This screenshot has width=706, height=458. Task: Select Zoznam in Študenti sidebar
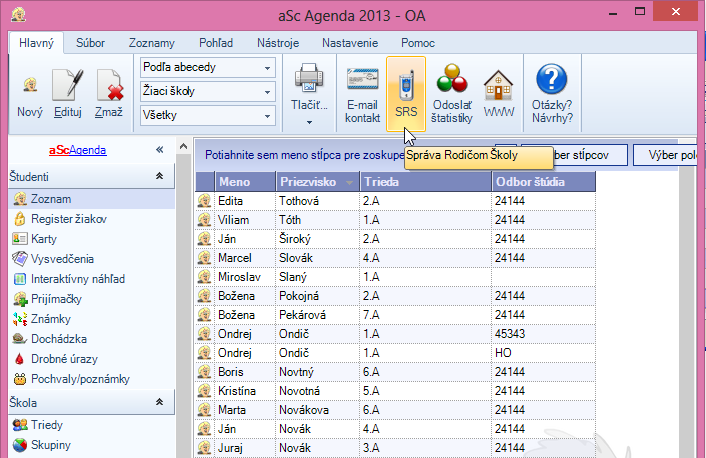91,199
